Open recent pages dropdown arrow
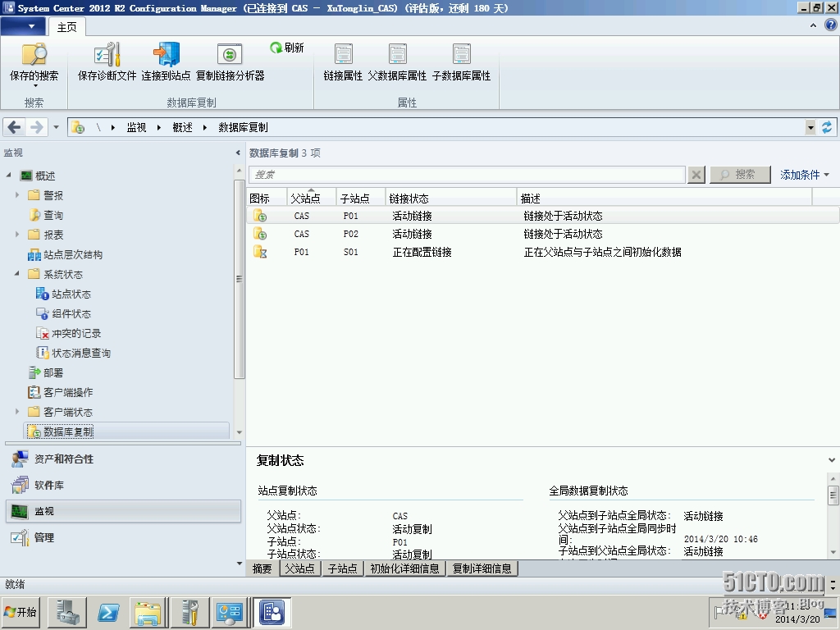Viewport: 840px width, 630px height. (x=57, y=127)
